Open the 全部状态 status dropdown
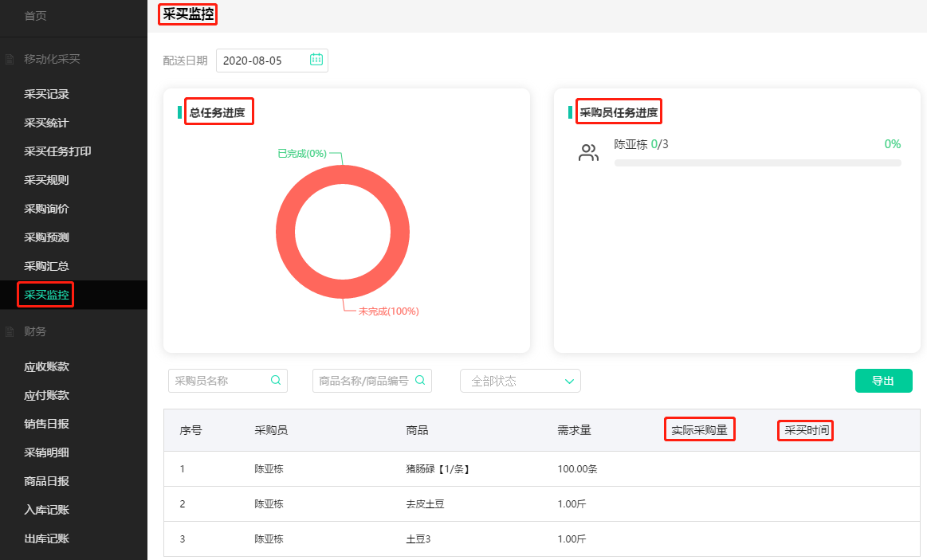The width and height of the screenshot is (927, 560). coord(520,381)
